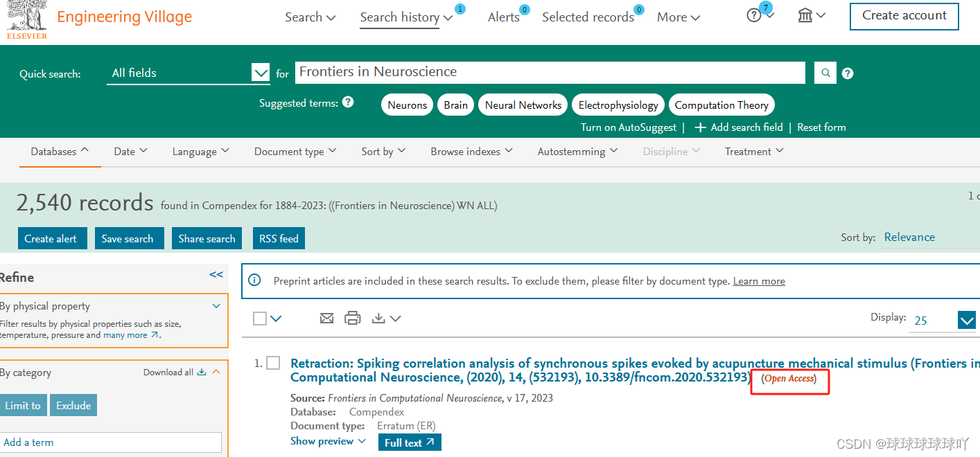Open Language filter dropdown
Screen dimensions: 980x457
pos(200,152)
